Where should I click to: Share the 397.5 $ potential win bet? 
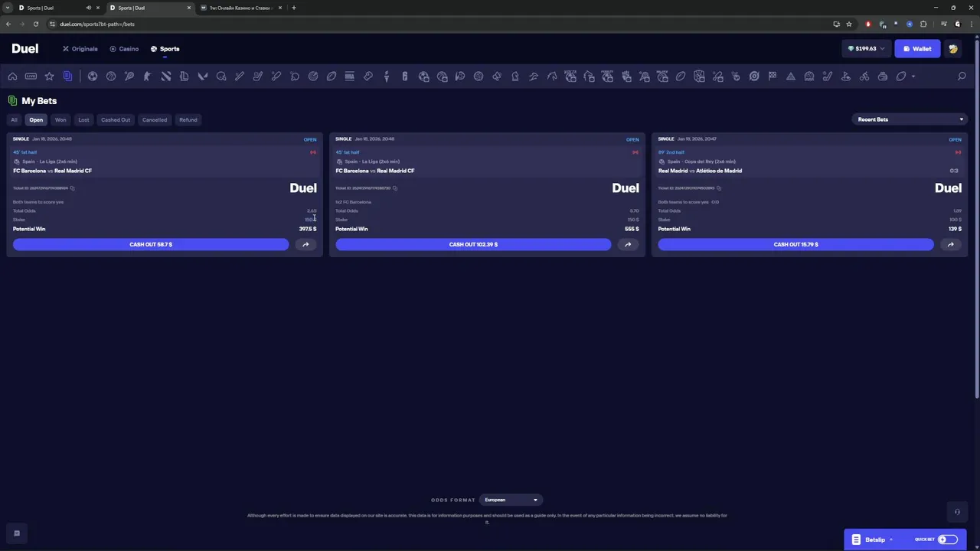(305, 245)
